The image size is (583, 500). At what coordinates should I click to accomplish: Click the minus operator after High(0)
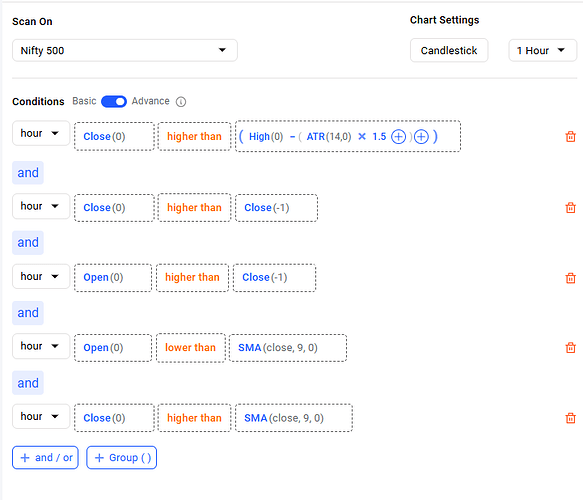(x=292, y=137)
